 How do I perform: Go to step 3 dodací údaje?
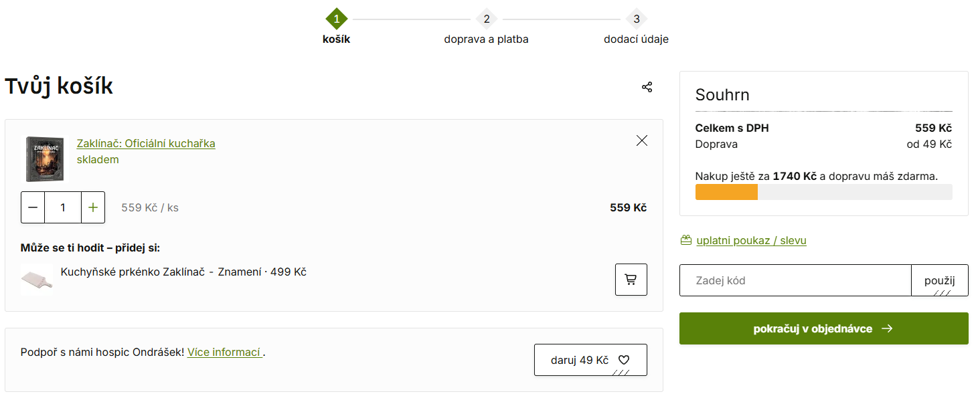636,19
